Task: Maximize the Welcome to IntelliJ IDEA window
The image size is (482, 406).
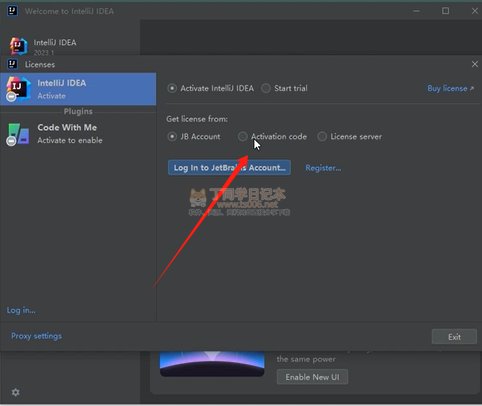Action: [x=445, y=11]
